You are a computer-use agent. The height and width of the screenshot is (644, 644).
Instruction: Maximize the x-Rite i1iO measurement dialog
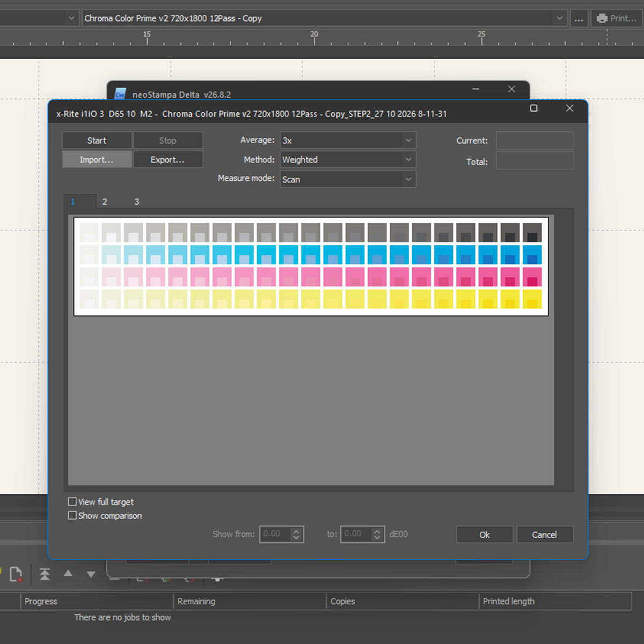click(533, 108)
